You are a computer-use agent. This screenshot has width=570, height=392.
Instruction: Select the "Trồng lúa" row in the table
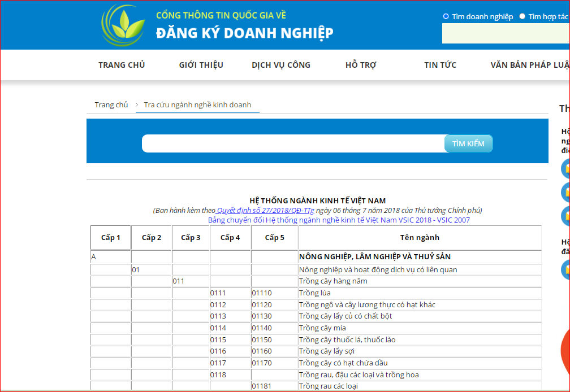(x=314, y=293)
